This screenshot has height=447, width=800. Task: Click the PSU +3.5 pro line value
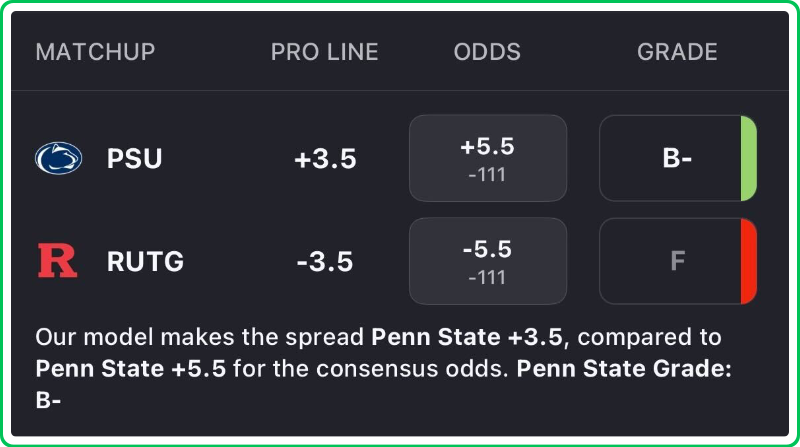point(325,159)
